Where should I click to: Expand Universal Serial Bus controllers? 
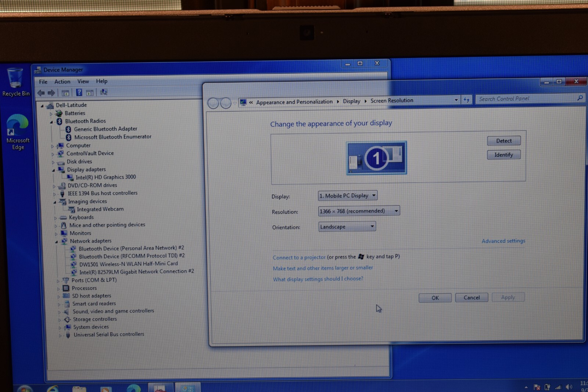point(61,335)
